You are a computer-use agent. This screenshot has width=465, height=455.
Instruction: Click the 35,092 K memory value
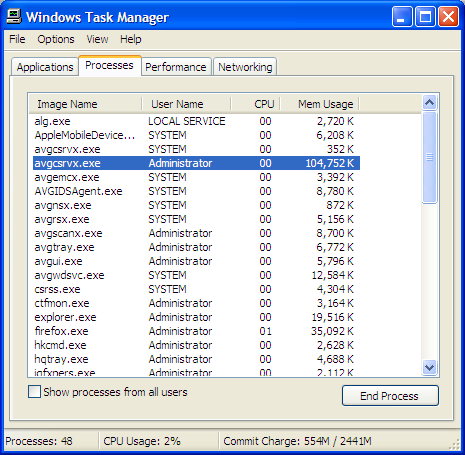coord(332,331)
